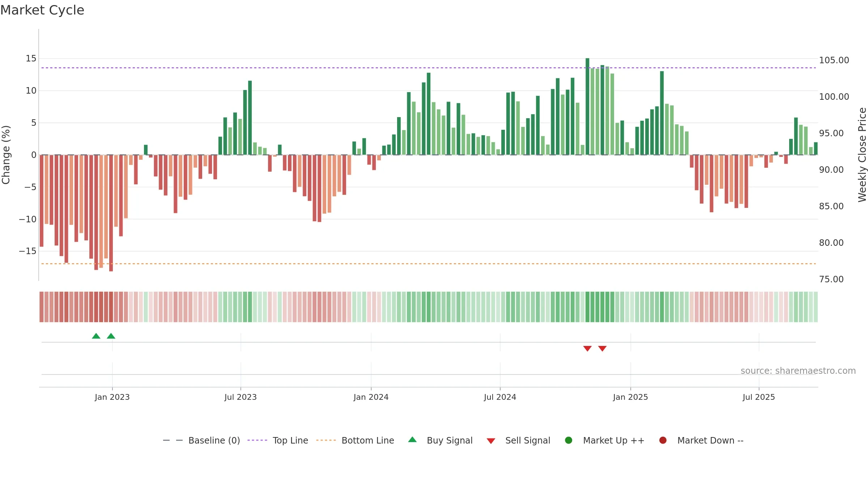The width and height of the screenshot is (868, 488).
Task: Click the Jul 2024 axis label
Action: coord(500,397)
